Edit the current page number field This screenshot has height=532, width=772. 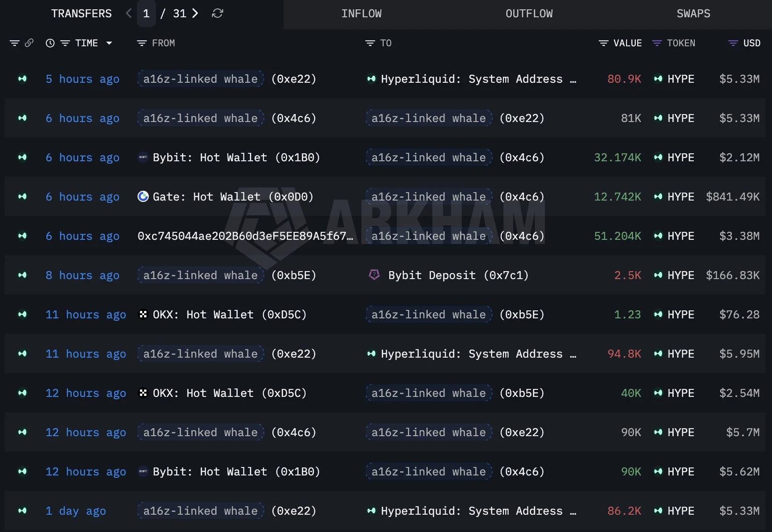pyautogui.click(x=146, y=14)
